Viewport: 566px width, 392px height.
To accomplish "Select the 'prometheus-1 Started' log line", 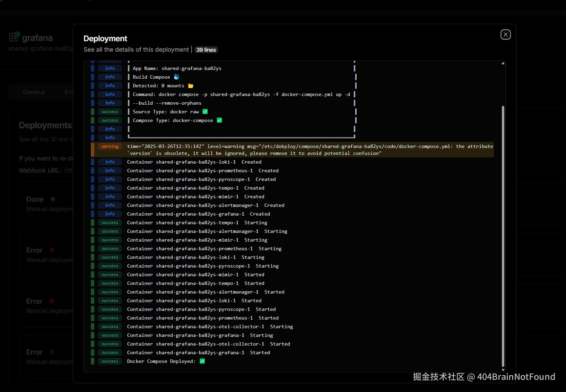I will [x=203, y=318].
